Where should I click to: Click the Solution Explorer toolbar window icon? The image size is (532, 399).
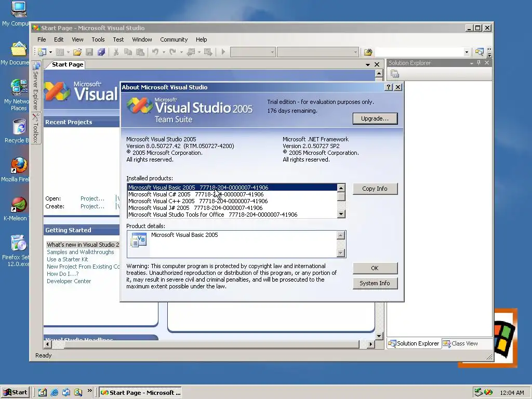(479, 52)
